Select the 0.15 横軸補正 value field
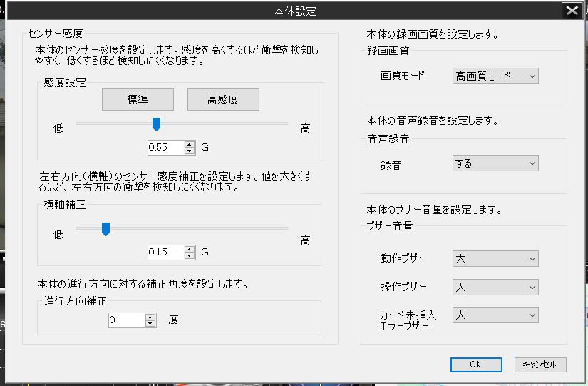The width and height of the screenshot is (588, 386). point(165,252)
